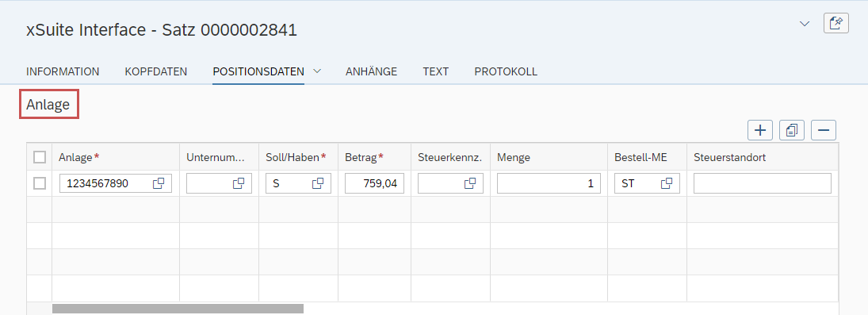This screenshot has width=868, height=315.
Task: Select the row with Anlage 1234567890
Action: 40,183
